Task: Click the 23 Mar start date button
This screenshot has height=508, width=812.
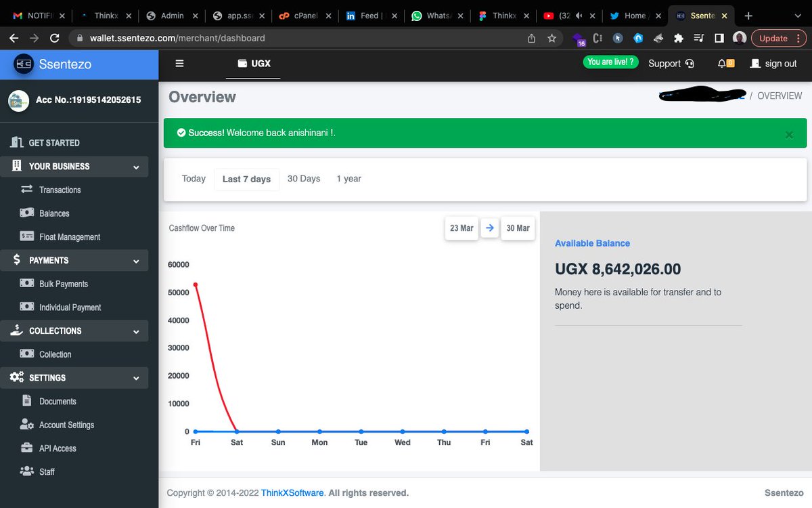Action: (461, 228)
